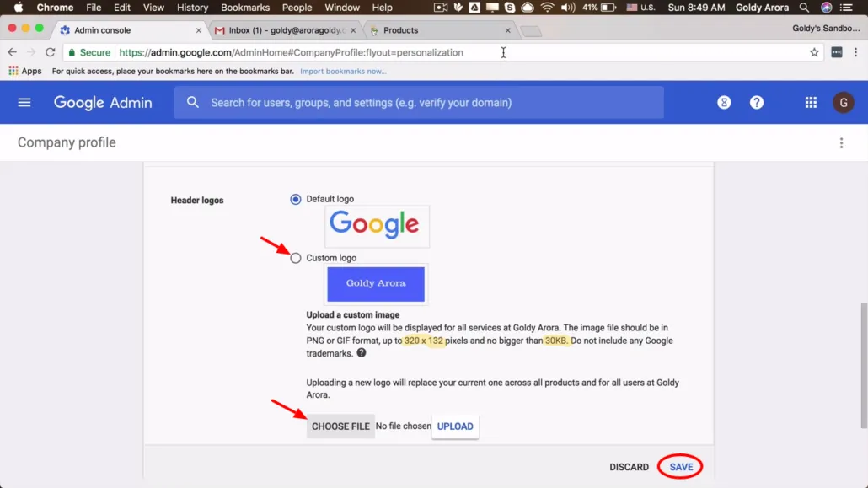The height and width of the screenshot is (488, 868).
Task: Click the volume icon in menu bar
Action: [567, 8]
